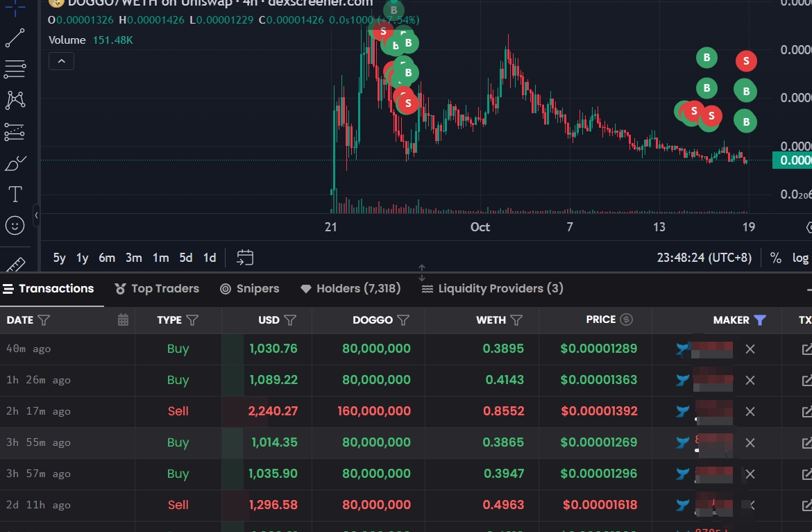Set chart range to 6m
812x532 pixels.
coord(107,258)
